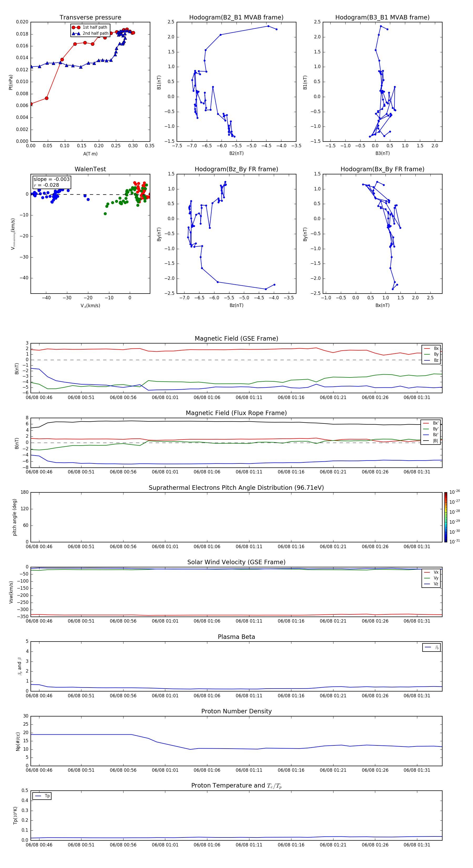The width and height of the screenshot is (473, 868).
Task: Click the 'Vy' legend entry in velocity plot
Action: [431, 578]
